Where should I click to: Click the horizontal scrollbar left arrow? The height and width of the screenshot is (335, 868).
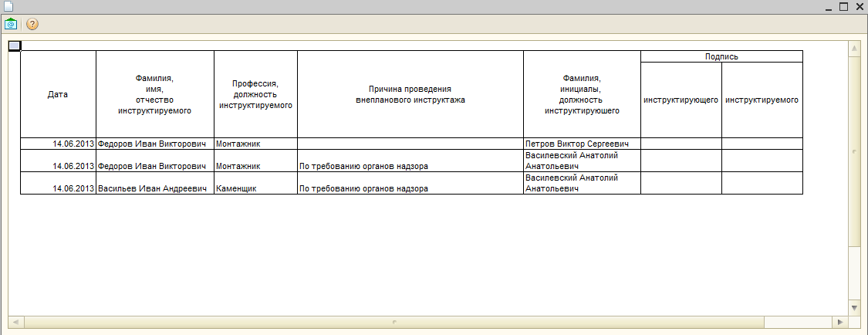15,322
